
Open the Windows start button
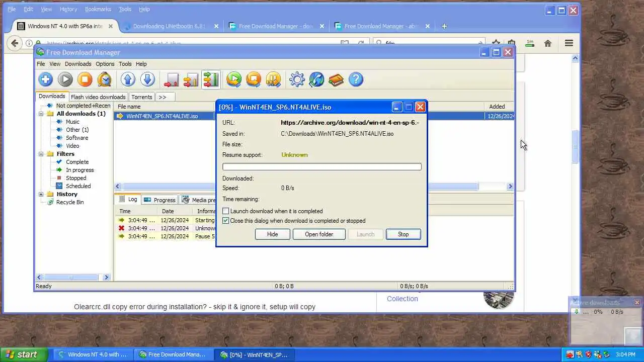tap(22, 354)
